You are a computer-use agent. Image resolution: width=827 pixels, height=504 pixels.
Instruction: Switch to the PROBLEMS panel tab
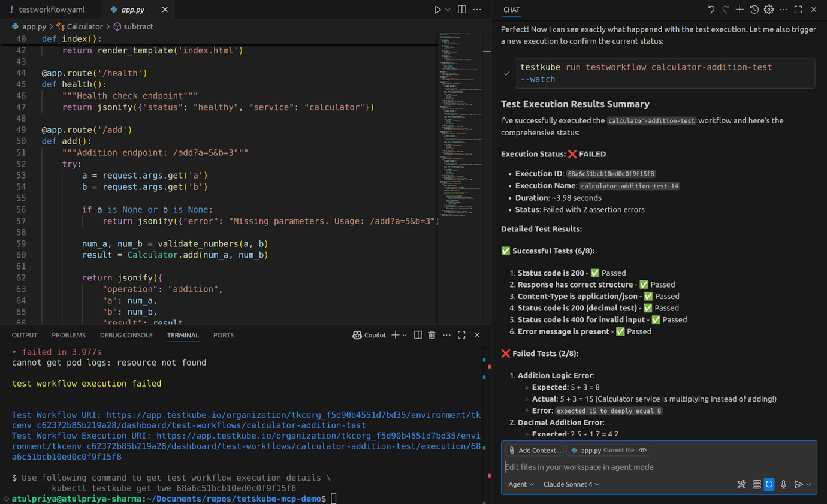point(68,335)
